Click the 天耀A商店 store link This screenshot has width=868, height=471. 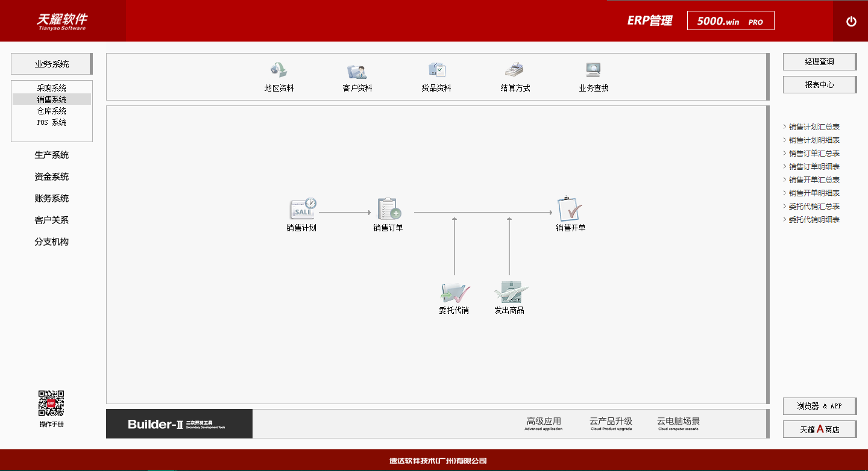point(819,429)
